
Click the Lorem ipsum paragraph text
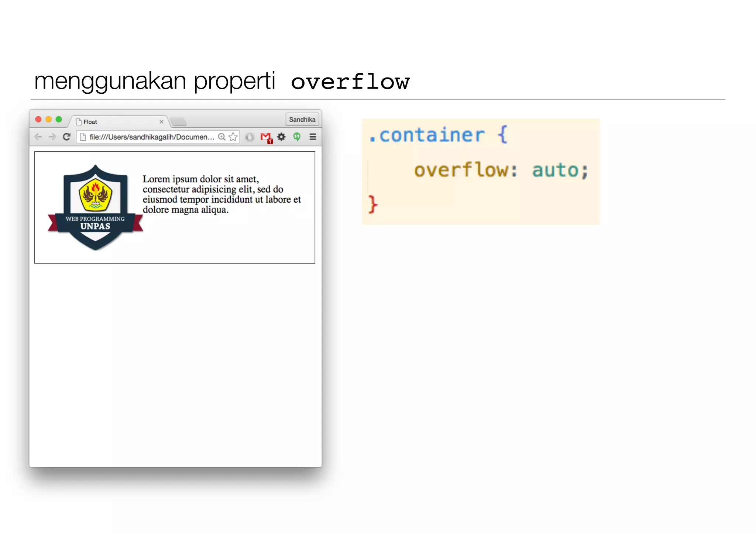tap(221, 194)
